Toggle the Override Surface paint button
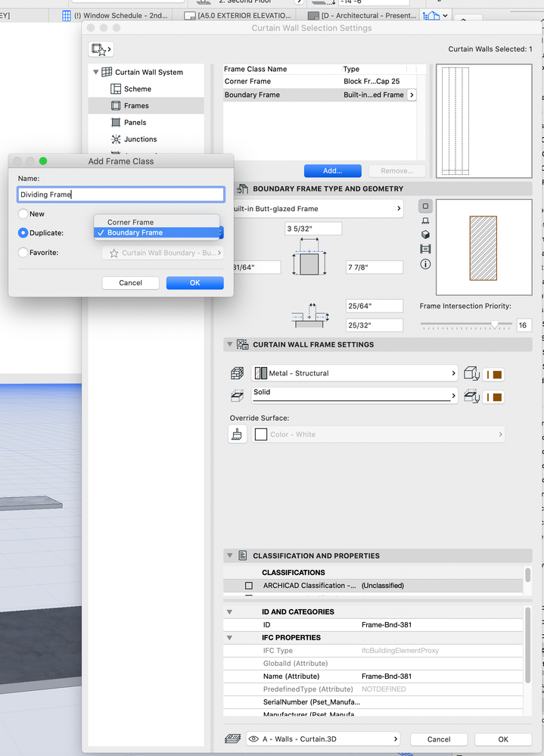 (237, 434)
